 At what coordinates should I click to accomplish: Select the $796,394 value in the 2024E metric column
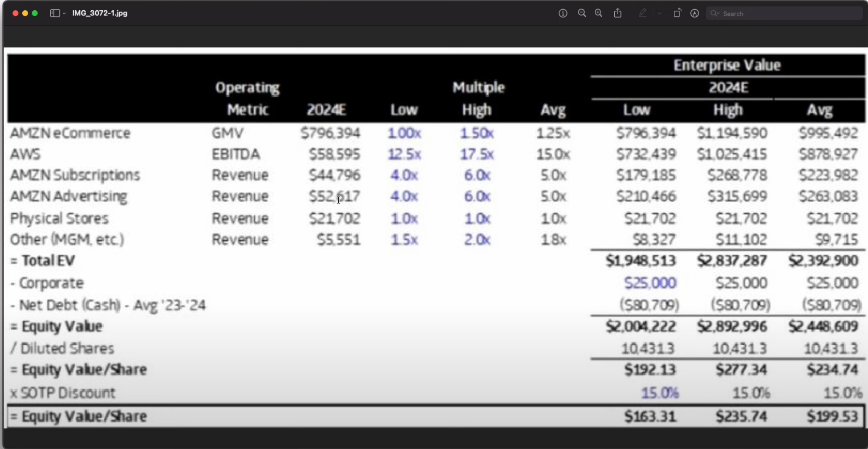pyautogui.click(x=330, y=133)
